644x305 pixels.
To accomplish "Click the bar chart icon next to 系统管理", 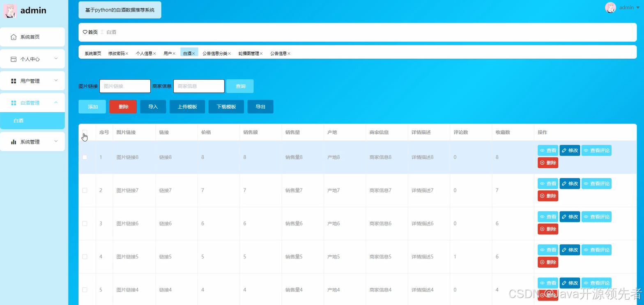I will point(14,142).
